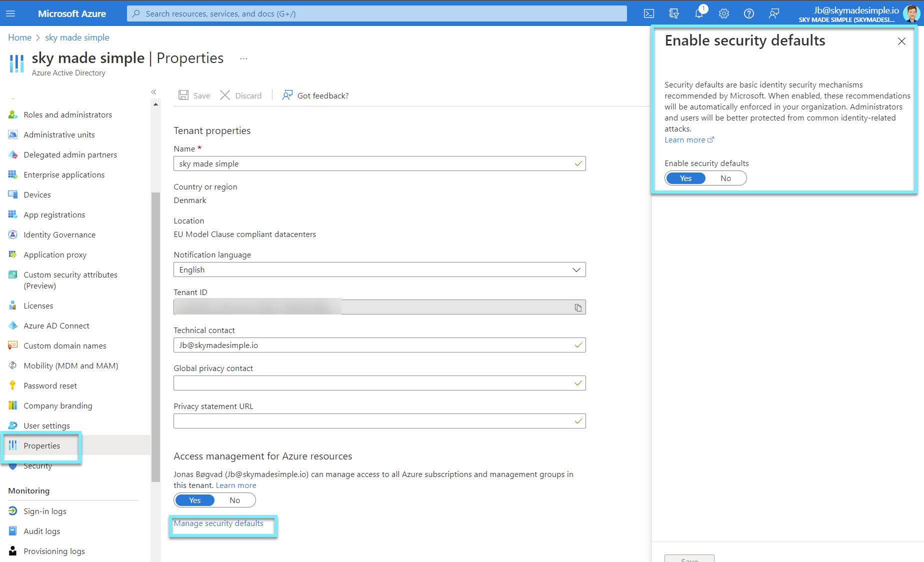Collapse the navigation pane with the chevron
Viewport: 924px width, 562px height.
click(x=154, y=92)
